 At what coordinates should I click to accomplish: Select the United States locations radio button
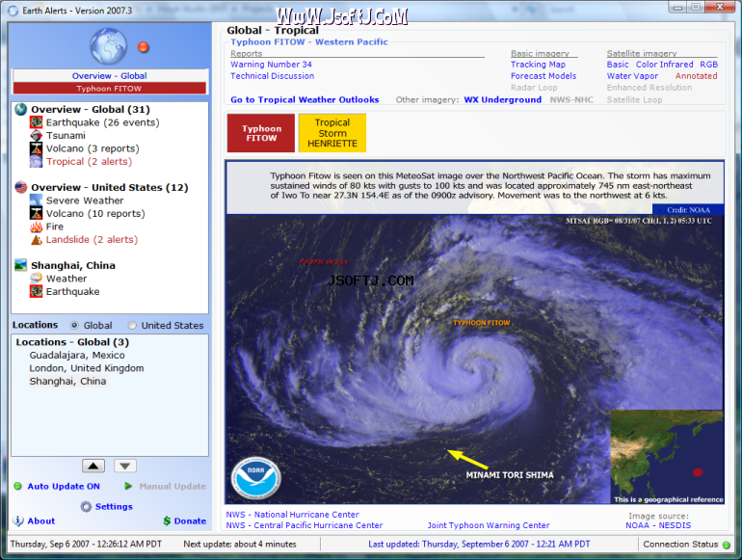click(x=132, y=325)
